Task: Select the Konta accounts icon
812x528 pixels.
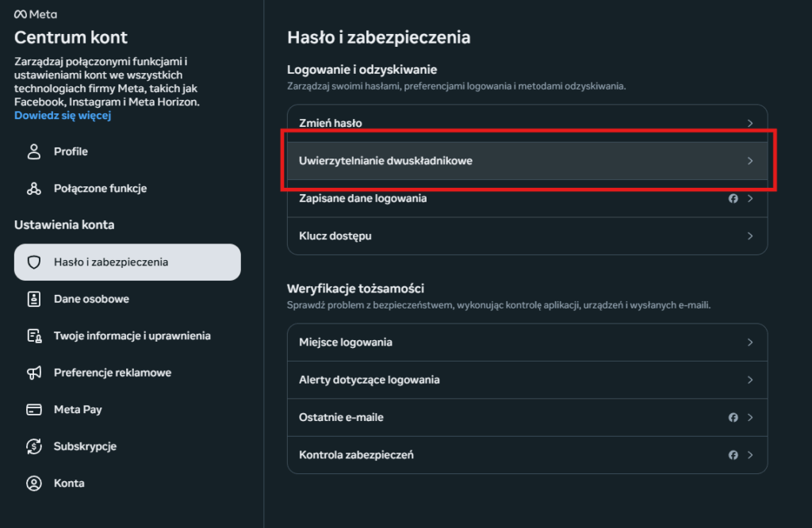Action: [33, 483]
